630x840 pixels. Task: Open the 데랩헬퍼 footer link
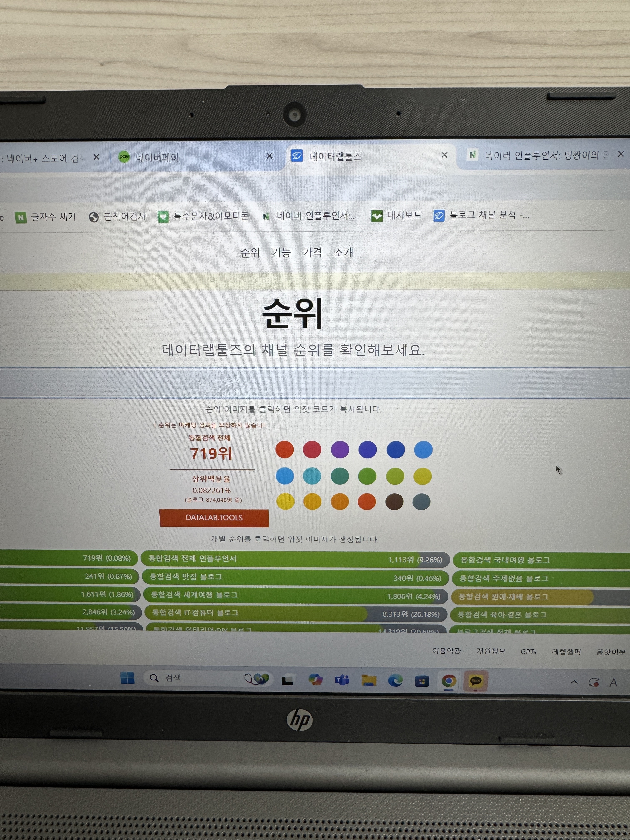pyautogui.click(x=566, y=652)
